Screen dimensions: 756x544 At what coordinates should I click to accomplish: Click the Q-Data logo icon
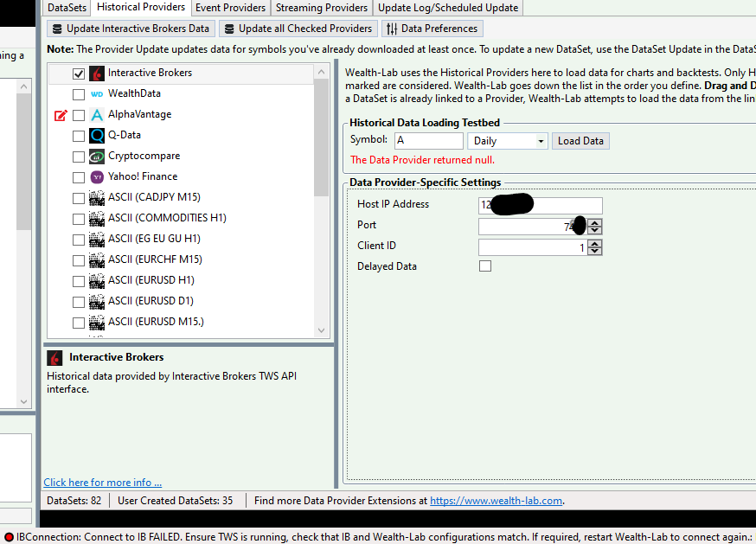(x=97, y=136)
